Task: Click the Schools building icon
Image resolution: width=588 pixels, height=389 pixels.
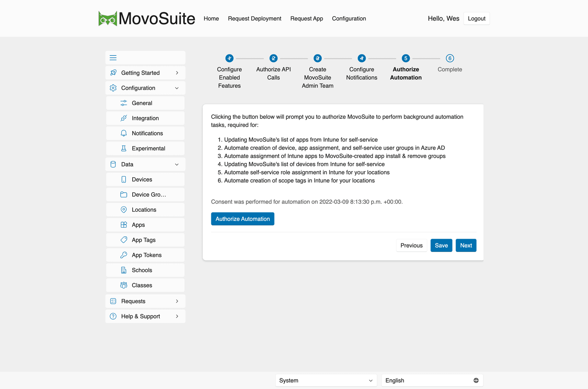Action: tap(124, 270)
